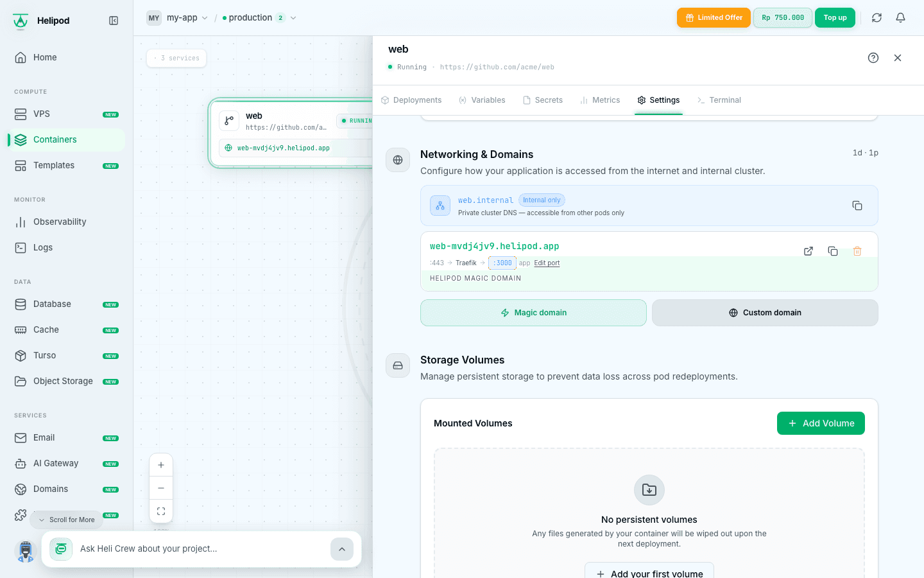Viewport: 924px width, 578px height.
Task: Copy the web.internal DNS address
Action: click(857, 206)
